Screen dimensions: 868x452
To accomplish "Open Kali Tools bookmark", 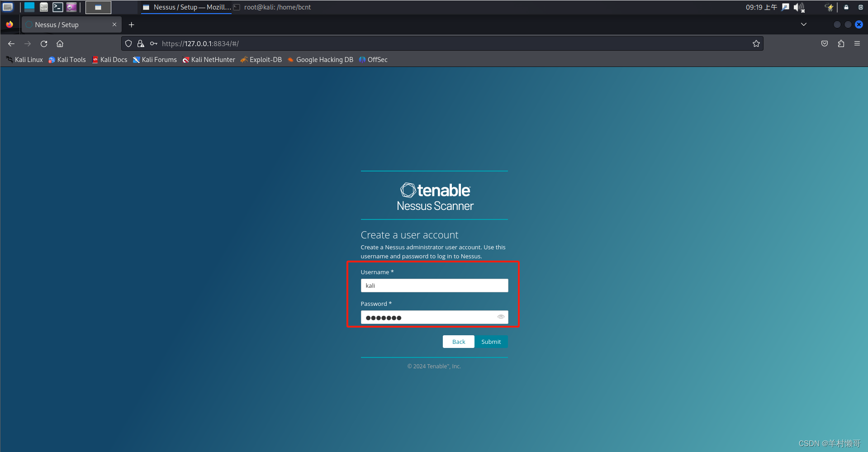I will pyautogui.click(x=67, y=60).
